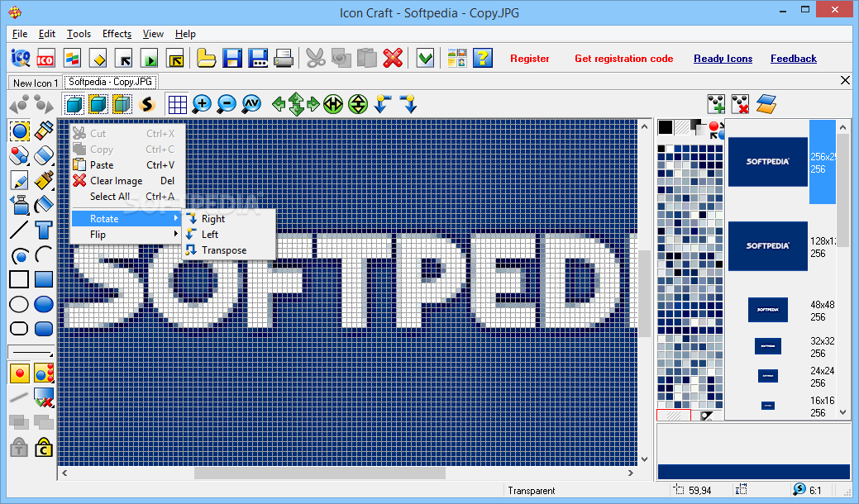Open the Help menu
This screenshot has width=859, height=504.
coord(185,34)
